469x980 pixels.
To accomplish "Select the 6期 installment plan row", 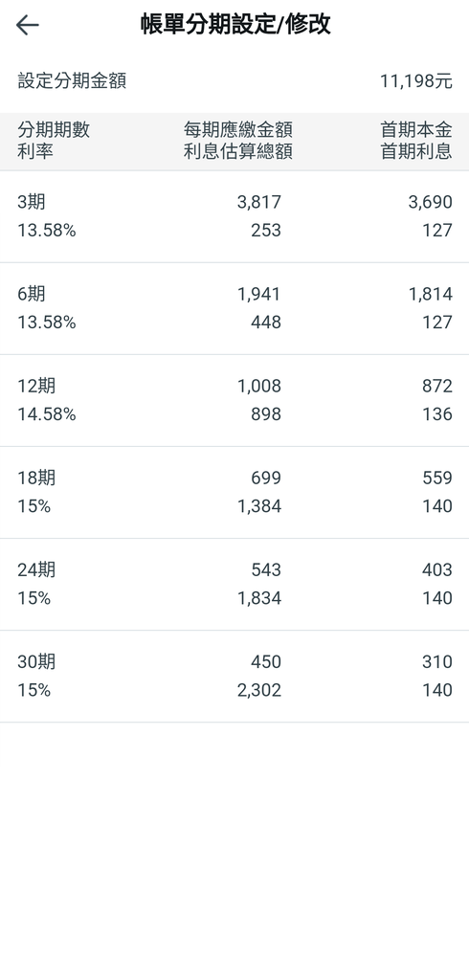I will click(x=234, y=309).
